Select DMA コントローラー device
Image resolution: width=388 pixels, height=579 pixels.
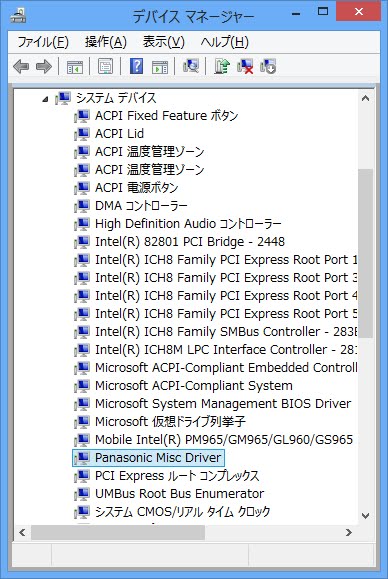[141, 206]
